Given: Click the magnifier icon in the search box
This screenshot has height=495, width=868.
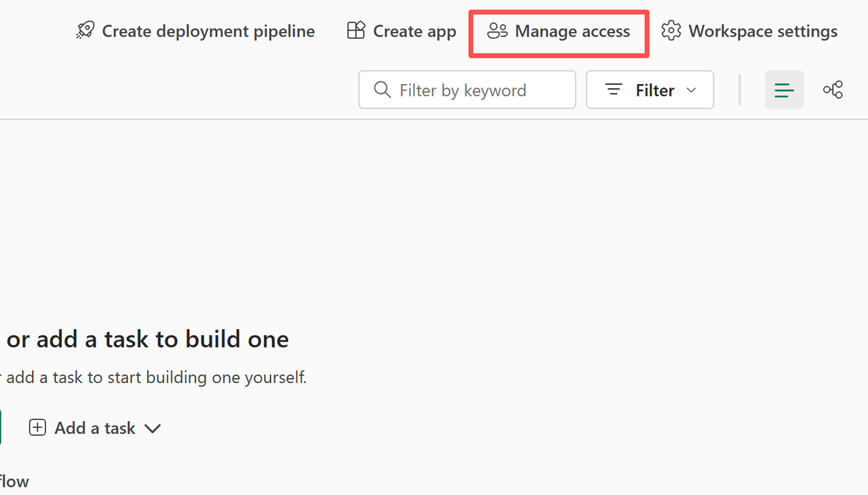Looking at the screenshot, I should 382,89.
